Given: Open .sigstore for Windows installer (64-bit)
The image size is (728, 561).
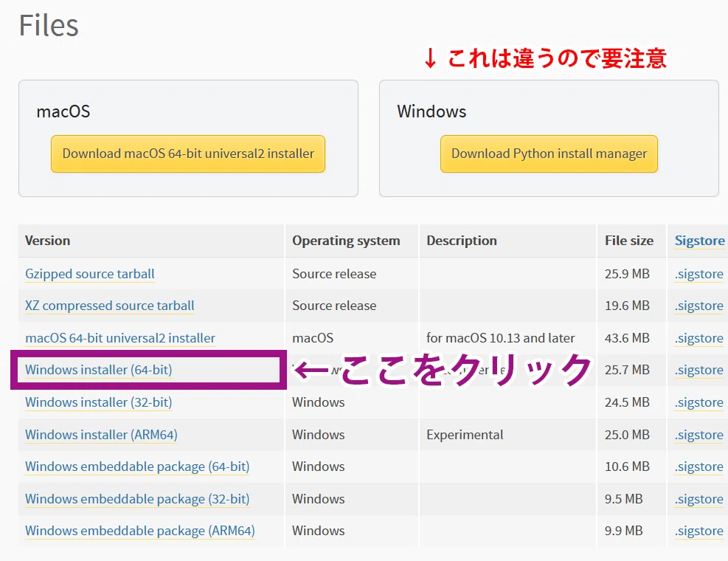Looking at the screenshot, I should (698, 370).
